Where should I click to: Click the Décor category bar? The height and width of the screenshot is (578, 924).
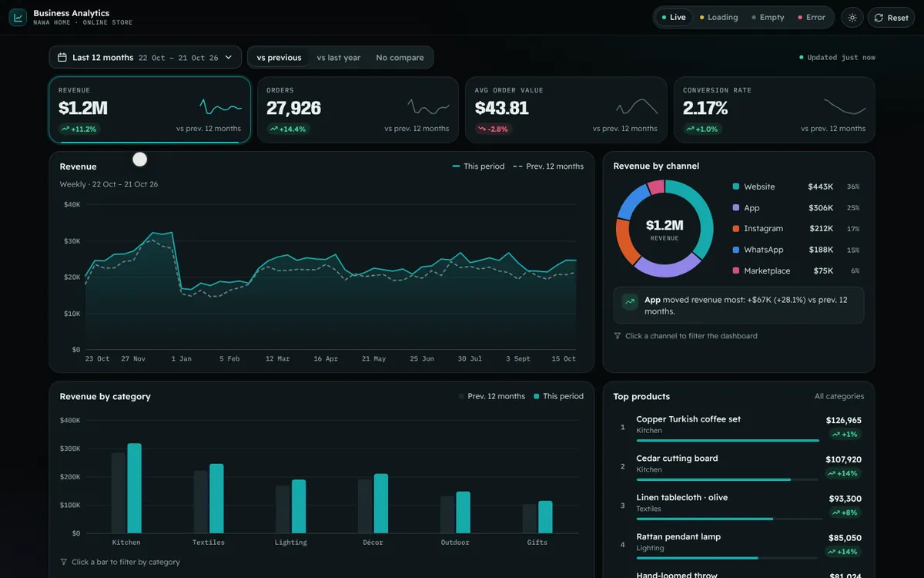[381, 503]
